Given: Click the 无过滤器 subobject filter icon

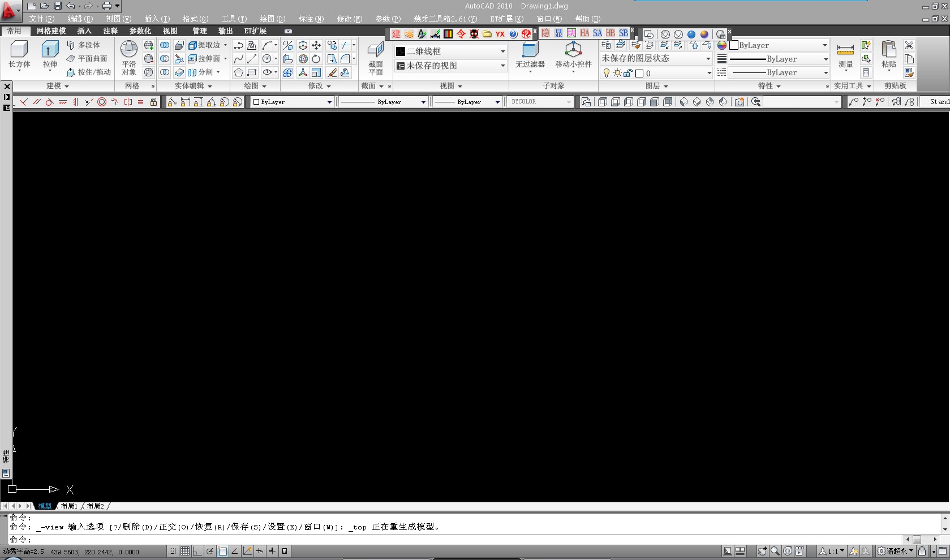Looking at the screenshot, I should pos(530,55).
